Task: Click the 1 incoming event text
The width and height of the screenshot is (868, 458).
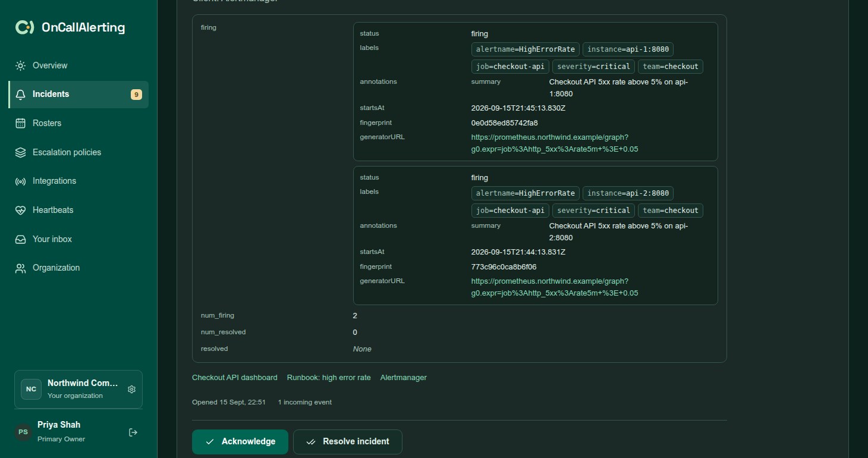Action: pos(305,403)
